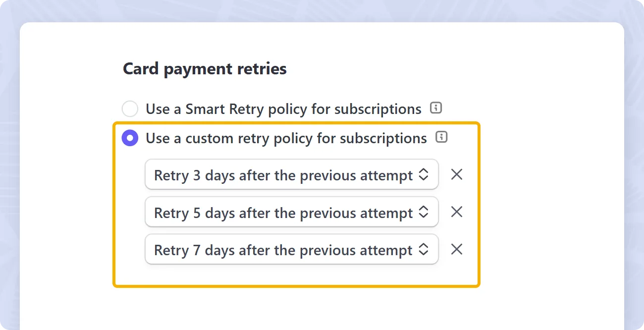
Task: Open the 'Retry 5 days after' dropdown
Action: coord(292,212)
